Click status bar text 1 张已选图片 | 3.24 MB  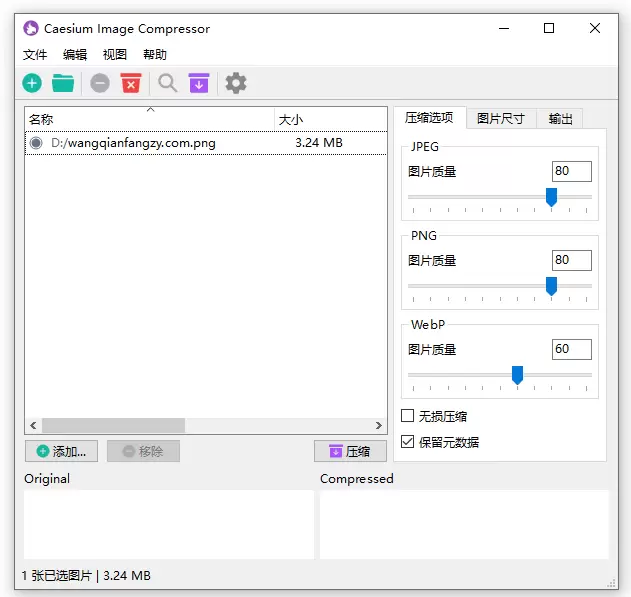(86, 576)
